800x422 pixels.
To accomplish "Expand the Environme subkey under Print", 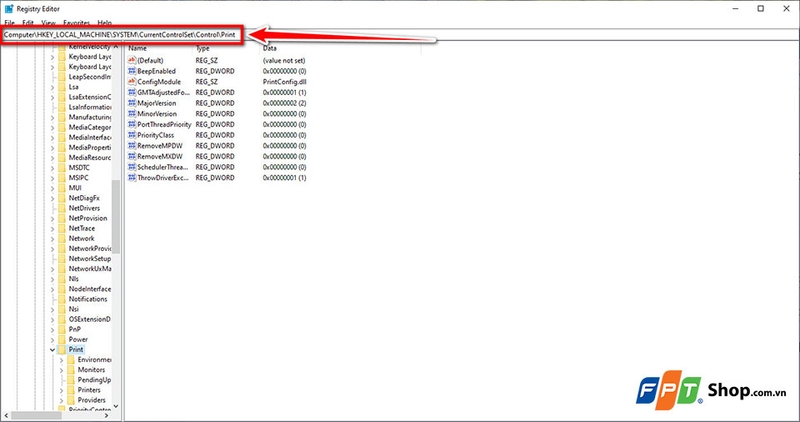I will click(61, 360).
